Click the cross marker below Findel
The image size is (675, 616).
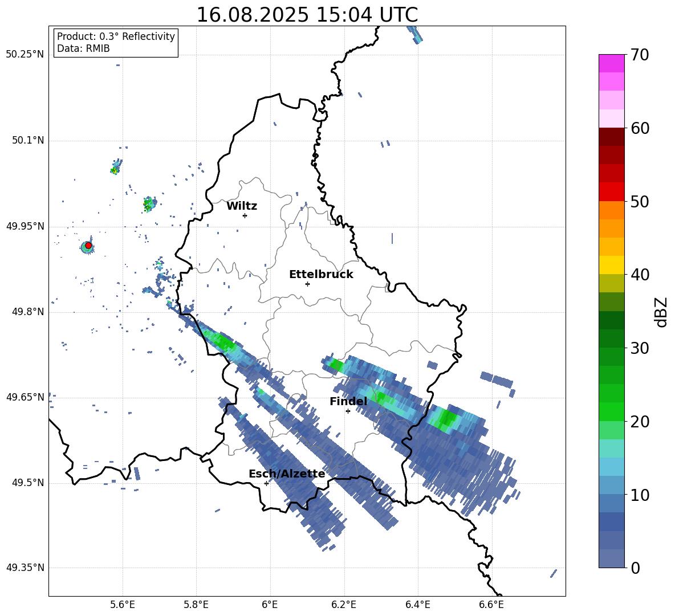point(348,411)
